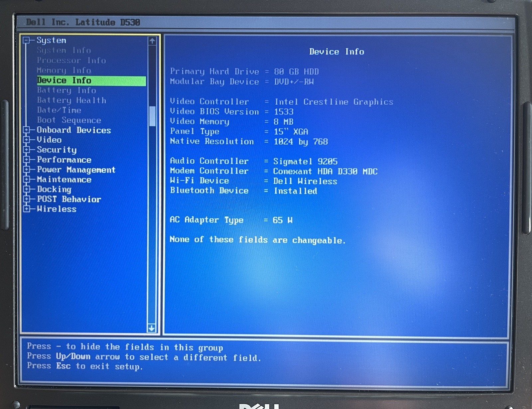The image size is (532, 409).
Task: Expand the Onboard Devices group
Action: (27, 130)
